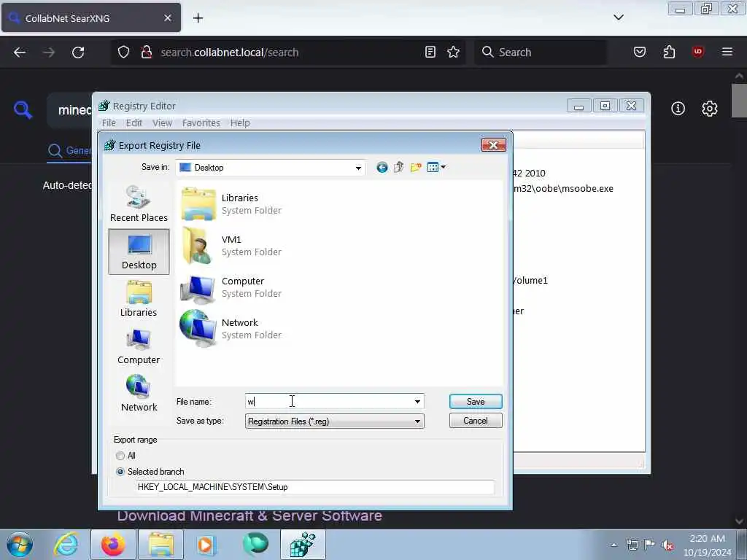Screen dimensions: 747x560
Task: Save the registry export file
Action: (x=476, y=402)
